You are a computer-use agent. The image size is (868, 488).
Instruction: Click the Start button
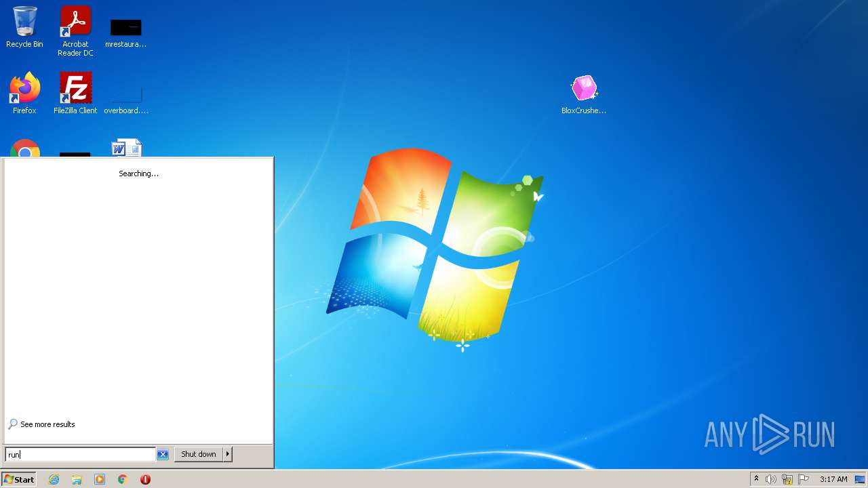pos(18,479)
